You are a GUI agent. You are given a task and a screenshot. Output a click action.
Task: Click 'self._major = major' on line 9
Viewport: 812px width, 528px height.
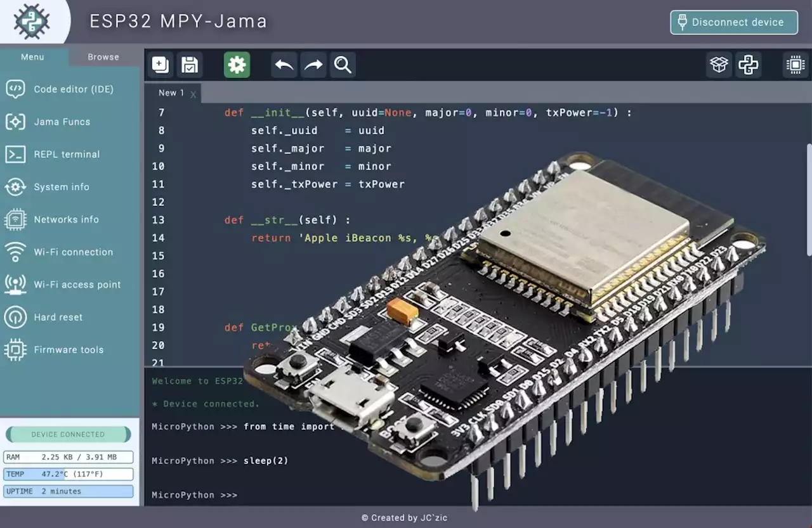(x=321, y=148)
